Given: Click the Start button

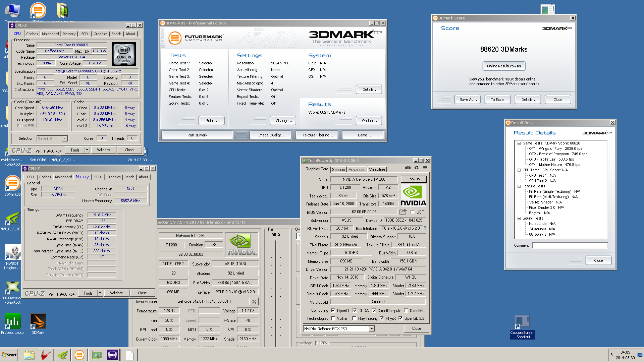Looking at the screenshot, I should coord(9,355).
